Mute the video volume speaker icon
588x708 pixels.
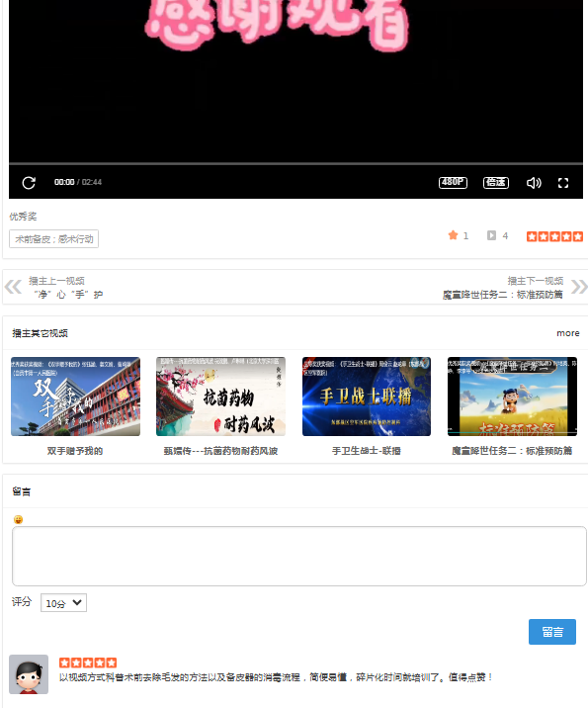tap(534, 183)
